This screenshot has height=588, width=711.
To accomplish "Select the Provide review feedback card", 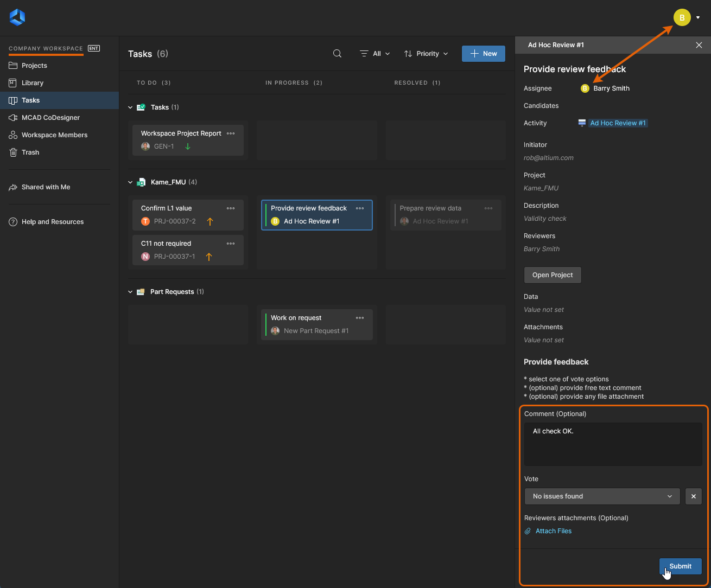I will pyautogui.click(x=317, y=215).
